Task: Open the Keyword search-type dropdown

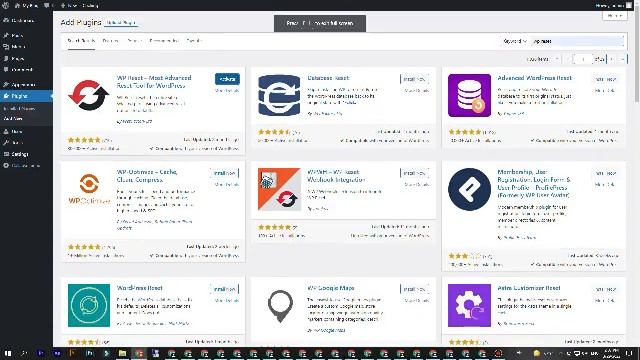Action: [514, 41]
